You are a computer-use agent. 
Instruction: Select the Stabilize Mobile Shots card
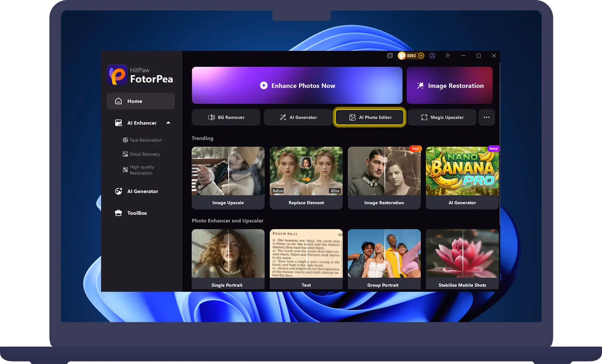pyautogui.click(x=462, y=259)
